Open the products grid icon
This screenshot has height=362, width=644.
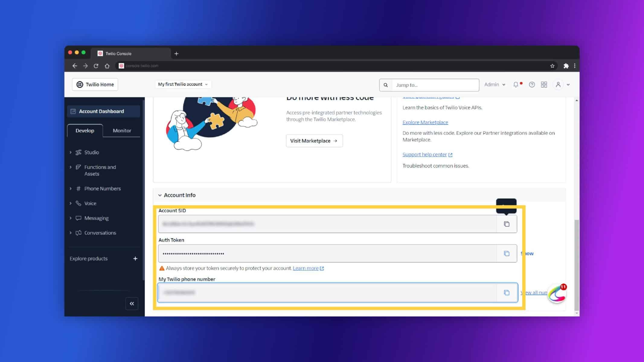[544, 85]
